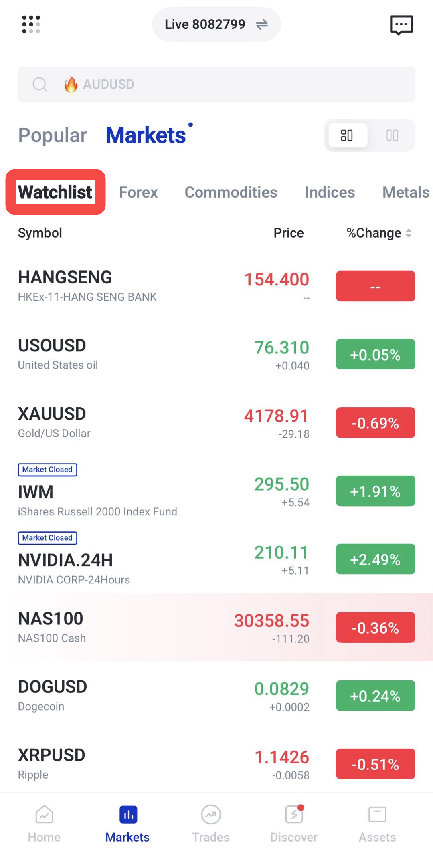Select the Forex tab
The width and height of the screenshot is (433, 868).
coord(138,192)
